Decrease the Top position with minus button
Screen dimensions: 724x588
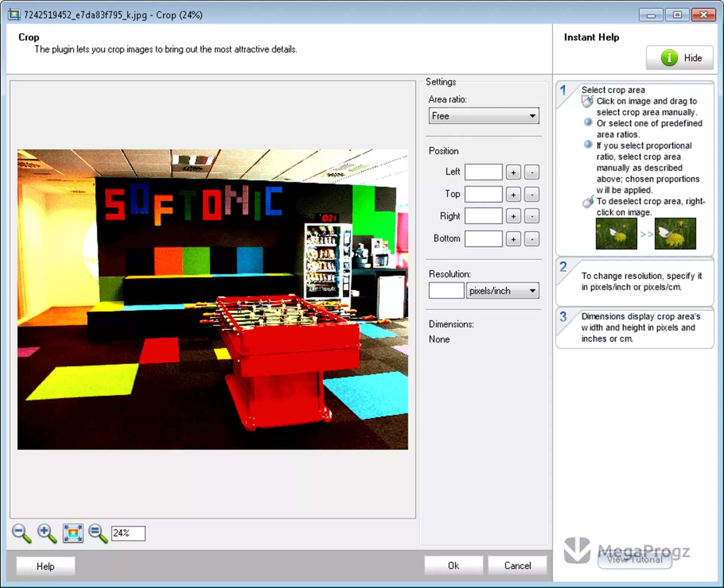click(x=532, y=194)
